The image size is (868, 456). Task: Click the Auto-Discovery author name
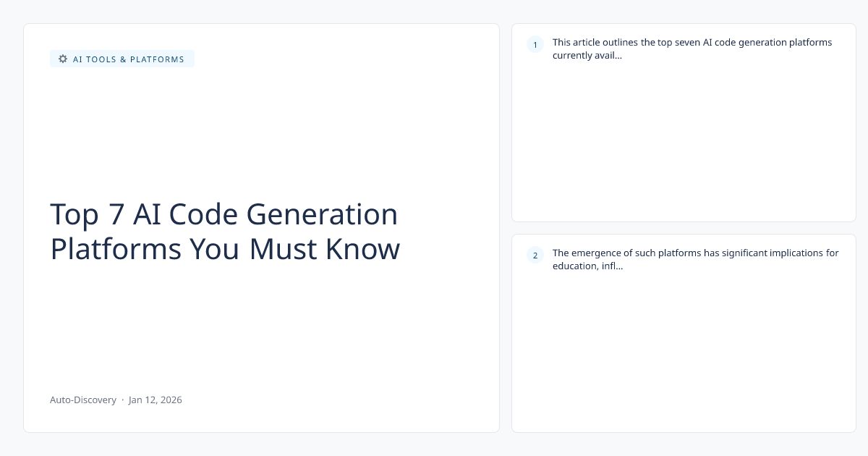point(83,400)
